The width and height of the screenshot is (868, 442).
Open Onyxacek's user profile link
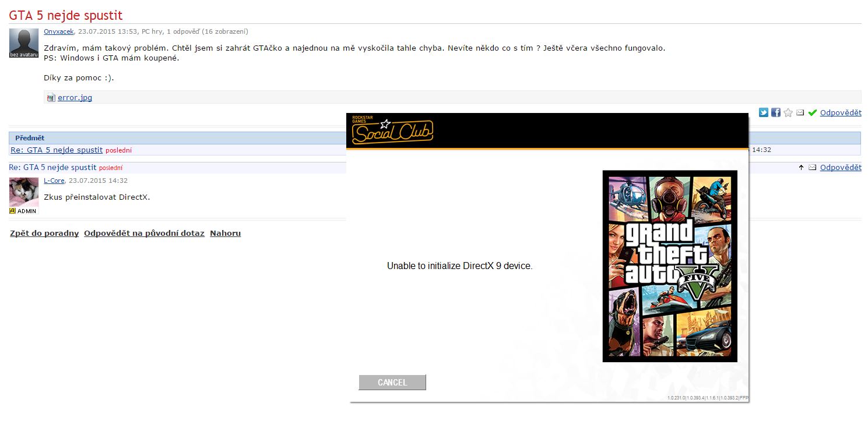click(59, 31)
